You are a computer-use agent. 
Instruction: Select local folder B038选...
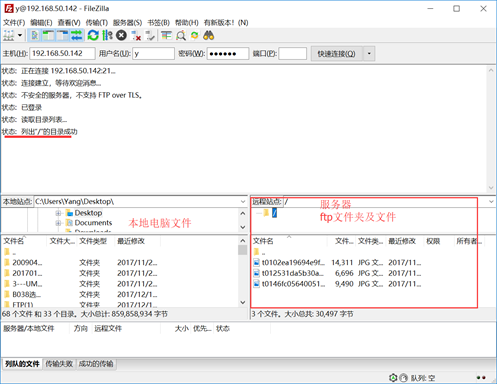27,295
